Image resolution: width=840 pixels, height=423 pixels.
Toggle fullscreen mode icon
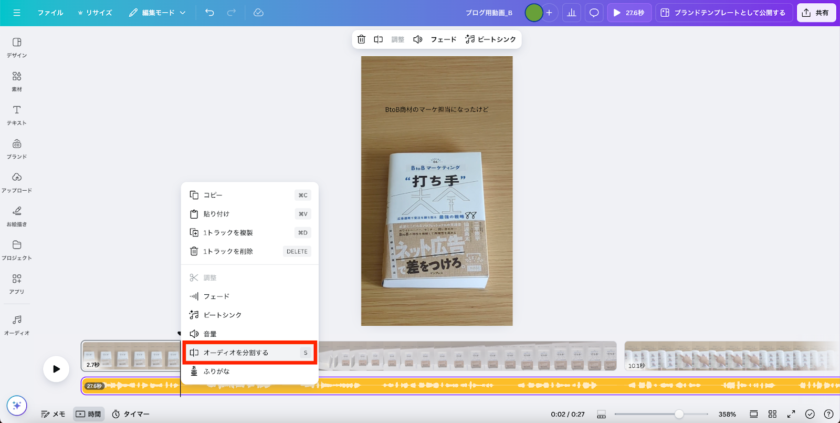790,414
